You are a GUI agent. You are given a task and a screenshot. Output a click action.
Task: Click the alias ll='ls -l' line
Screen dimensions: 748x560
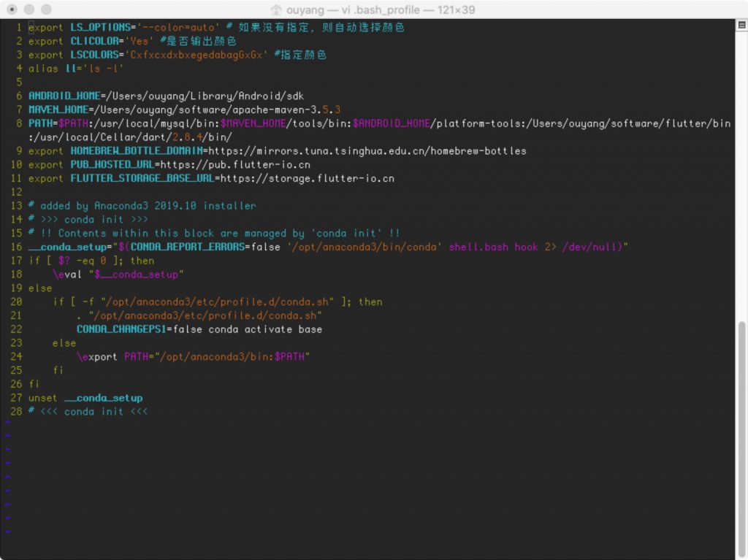76,69
